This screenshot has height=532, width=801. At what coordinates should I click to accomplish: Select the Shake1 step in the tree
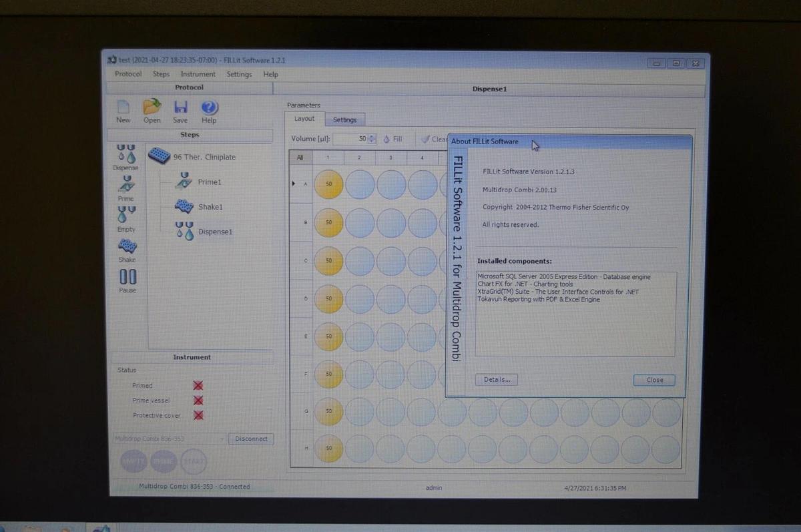198,206
